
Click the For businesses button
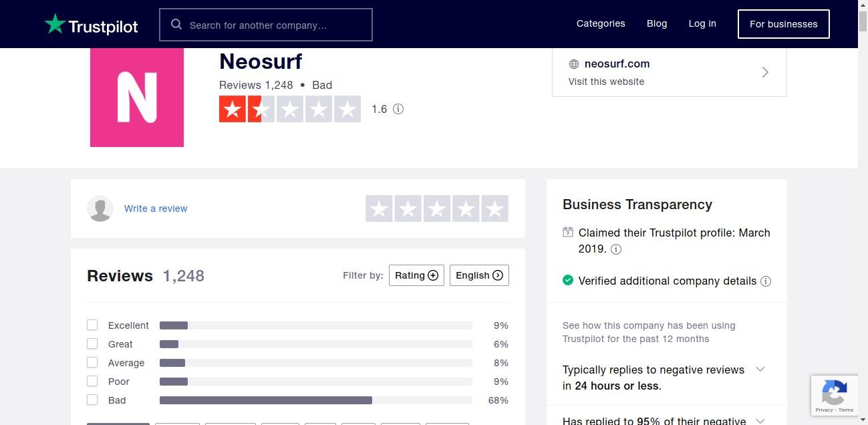(783, 24)
